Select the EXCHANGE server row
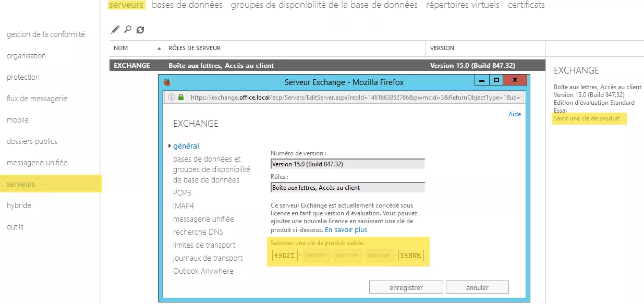The height and width of the screenshot is (304, 644). pyautogui.click(x=327, y=66)
